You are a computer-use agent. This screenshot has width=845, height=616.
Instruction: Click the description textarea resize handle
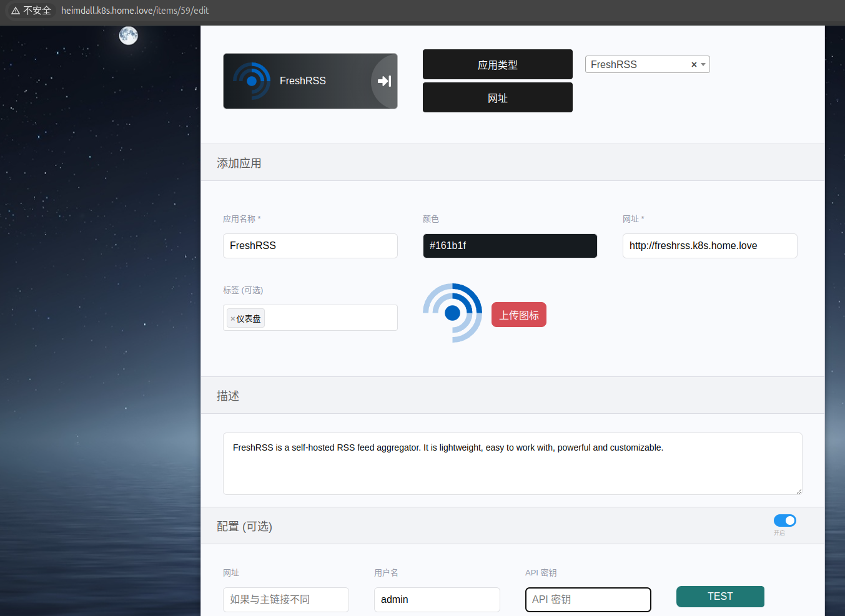pos(799,491)
